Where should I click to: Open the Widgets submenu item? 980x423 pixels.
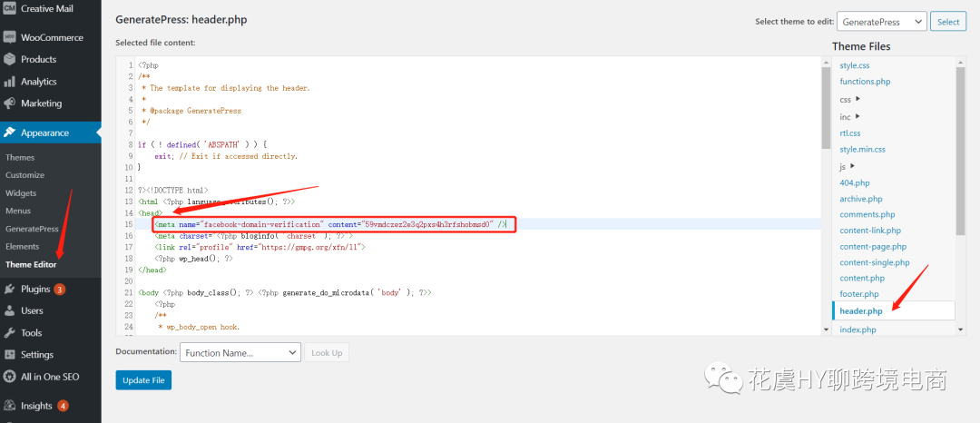click(21, 193)
